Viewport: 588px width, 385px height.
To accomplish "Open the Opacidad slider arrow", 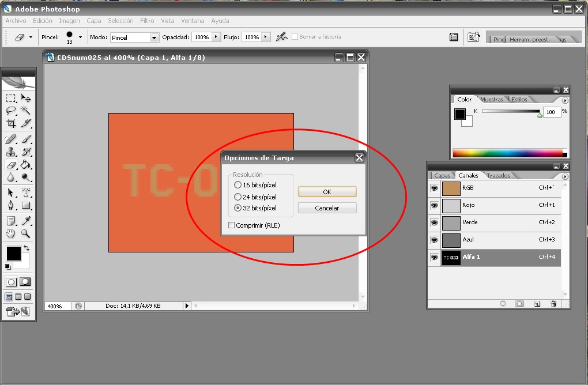I will [216, 37].
